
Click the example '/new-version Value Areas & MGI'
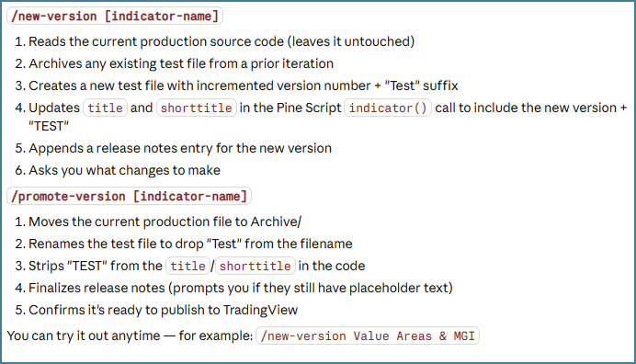click(368, 336)
